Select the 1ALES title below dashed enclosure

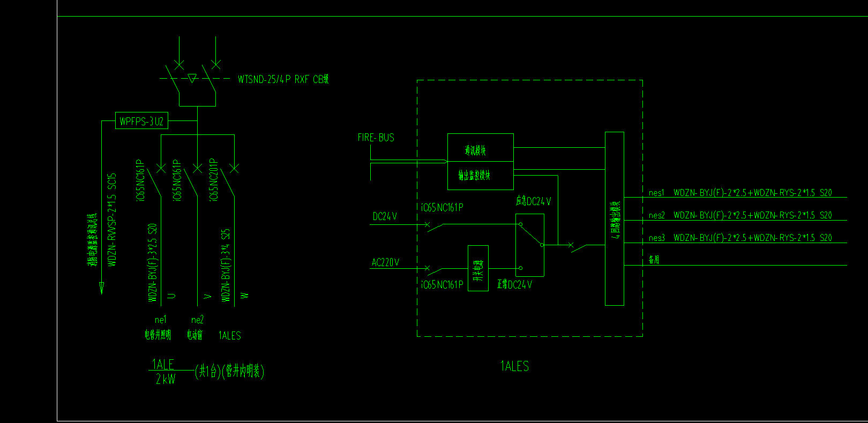pyautogui.click(x=514, y=366)
